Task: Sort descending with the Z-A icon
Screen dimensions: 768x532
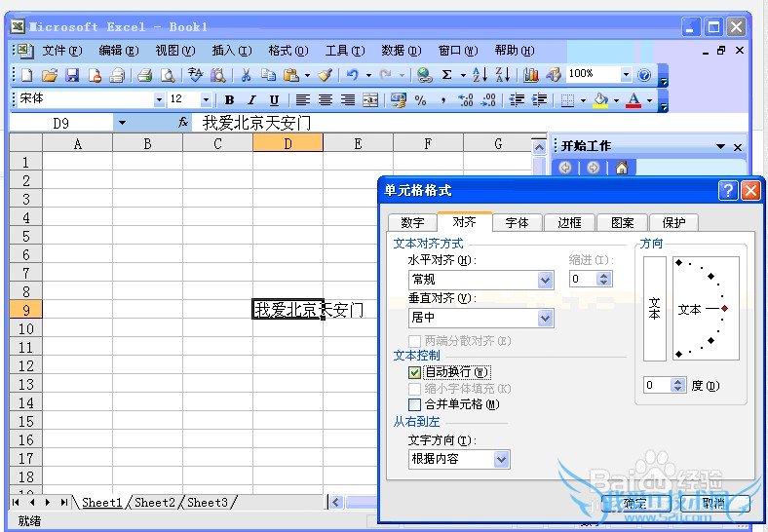Action: click(503, 75)
